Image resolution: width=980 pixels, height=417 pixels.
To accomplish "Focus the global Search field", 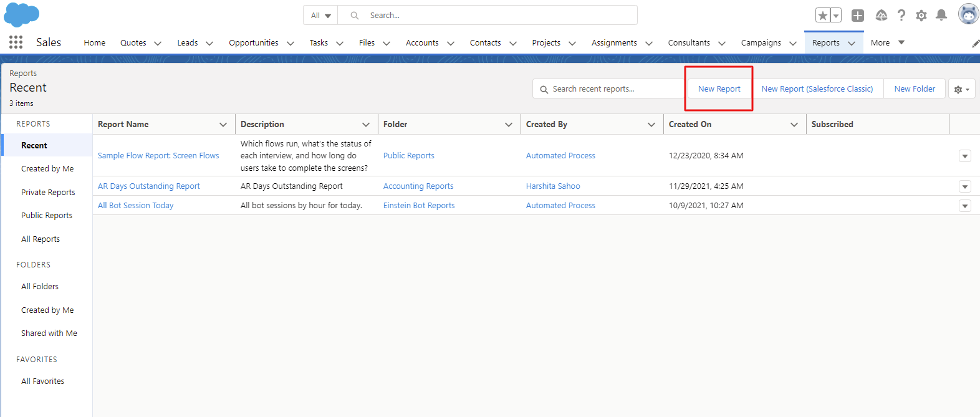I will pyautogui.click(x=488, y=16).
